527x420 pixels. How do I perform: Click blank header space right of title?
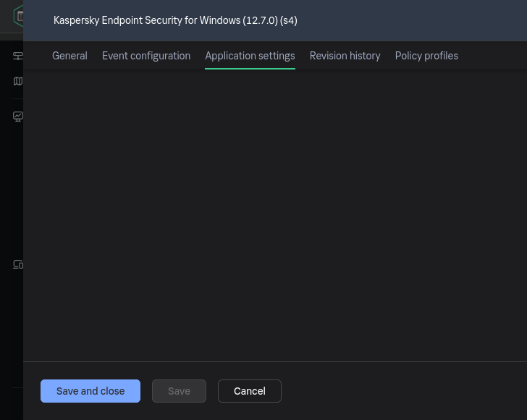(x=413, y=20)
